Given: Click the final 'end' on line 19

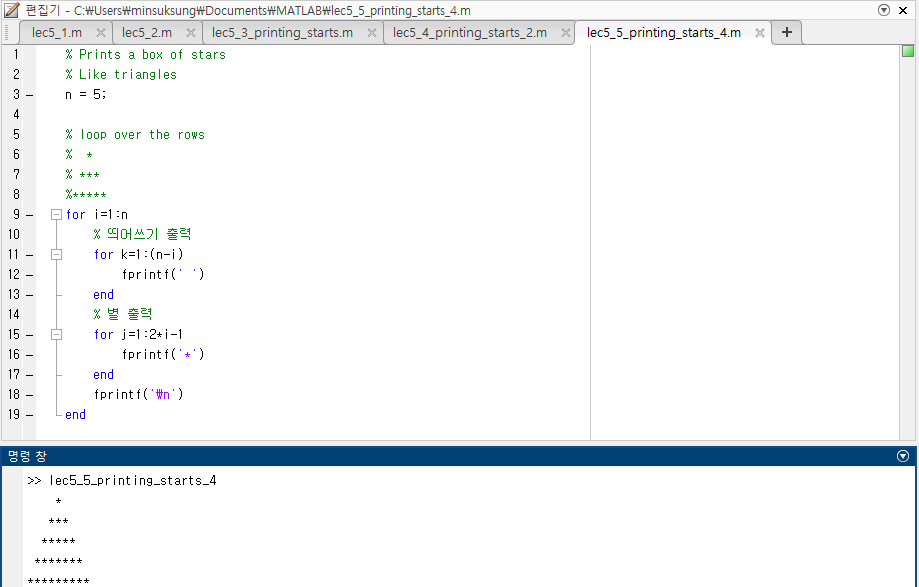Looking at the screenshot, I should [x=75, y=415].
